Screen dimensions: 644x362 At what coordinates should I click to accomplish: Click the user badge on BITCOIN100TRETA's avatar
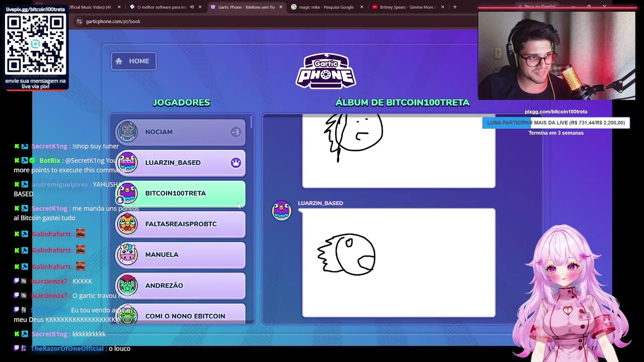pos(120,200)
